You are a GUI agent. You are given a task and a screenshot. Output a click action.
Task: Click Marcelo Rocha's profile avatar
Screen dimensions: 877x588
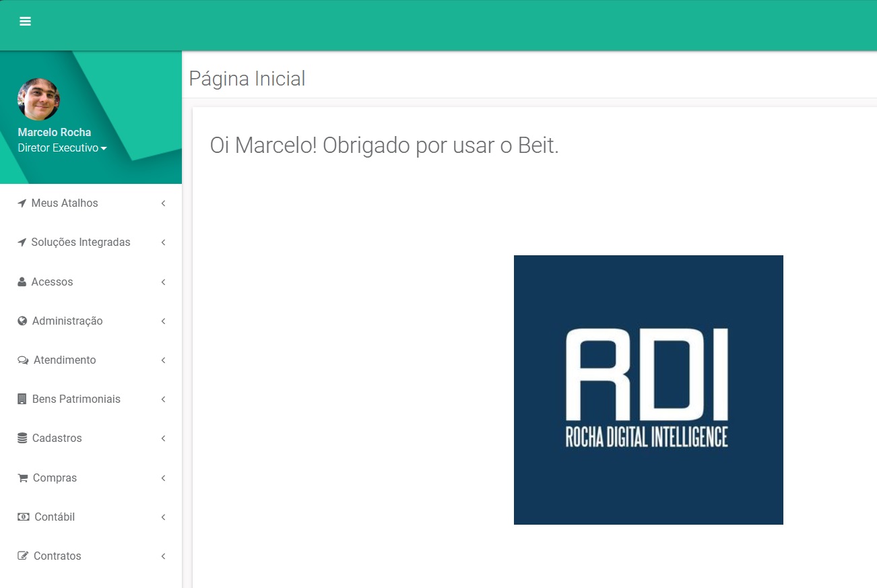pos(38,99)
